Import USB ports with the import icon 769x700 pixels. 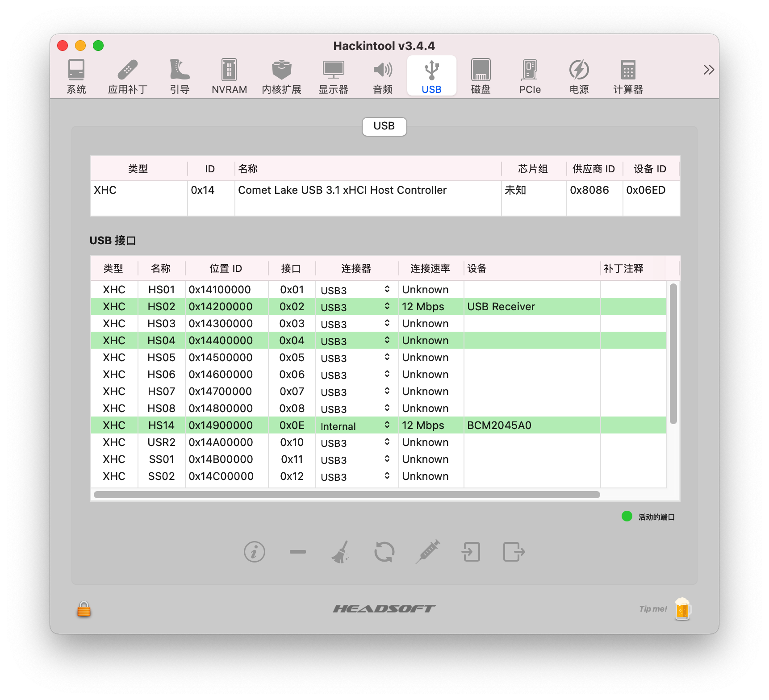click(x=471, y=552)
